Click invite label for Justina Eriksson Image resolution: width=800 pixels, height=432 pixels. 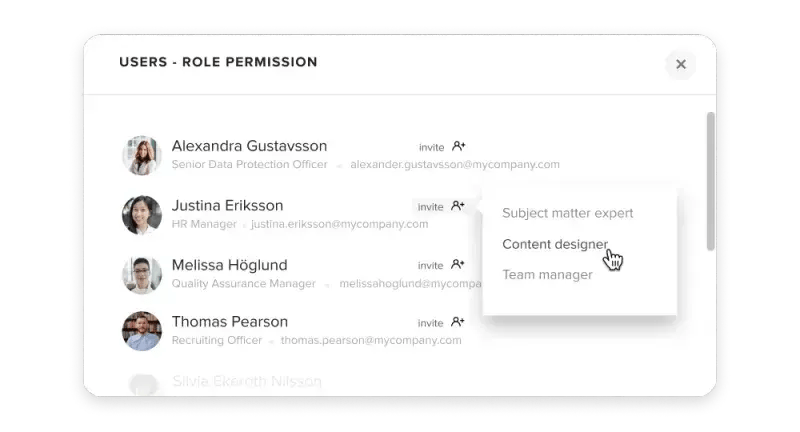(431, 207)
